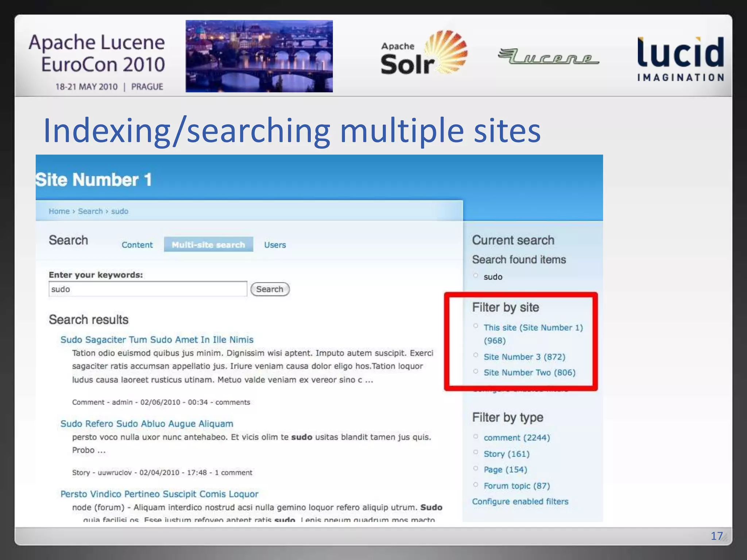Viewport: 747px width, 560px height.
Task: Click the slide number 17
Action: 717,536
